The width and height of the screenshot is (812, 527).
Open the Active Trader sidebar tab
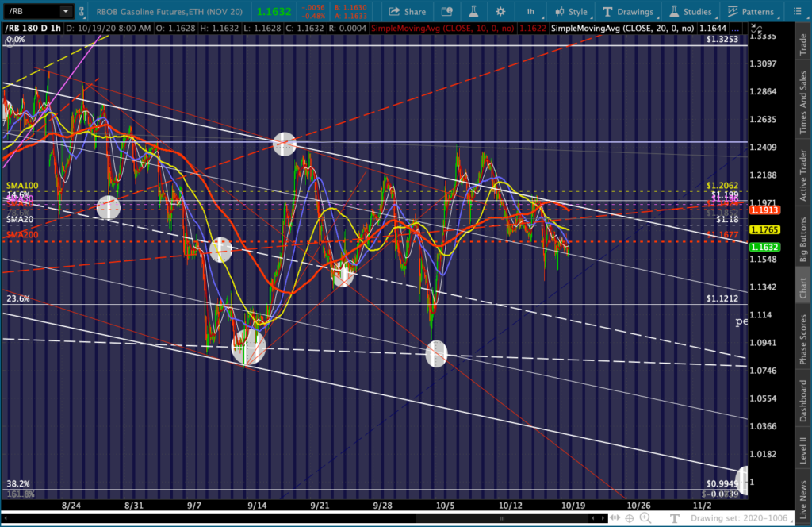point(803,175)
